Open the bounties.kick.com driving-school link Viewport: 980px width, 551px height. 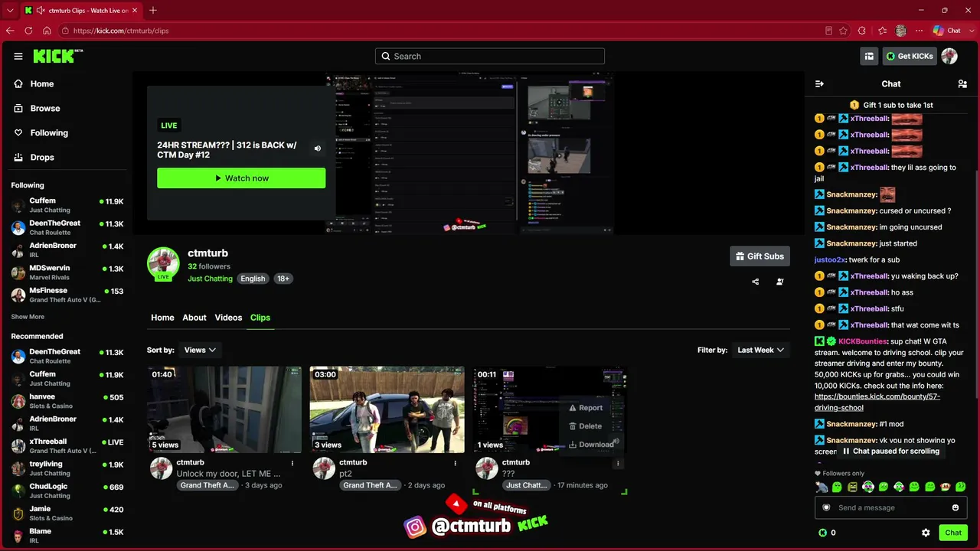877,403
